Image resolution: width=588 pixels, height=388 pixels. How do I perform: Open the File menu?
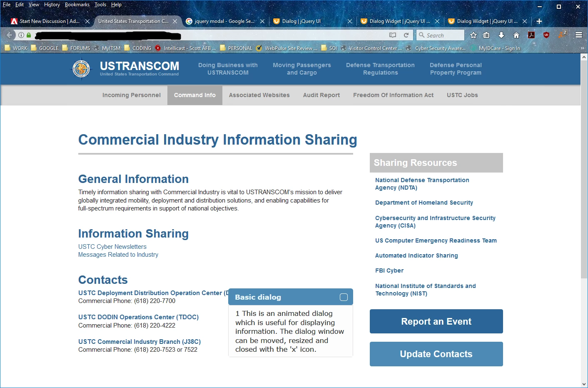(x=7, y=5)
